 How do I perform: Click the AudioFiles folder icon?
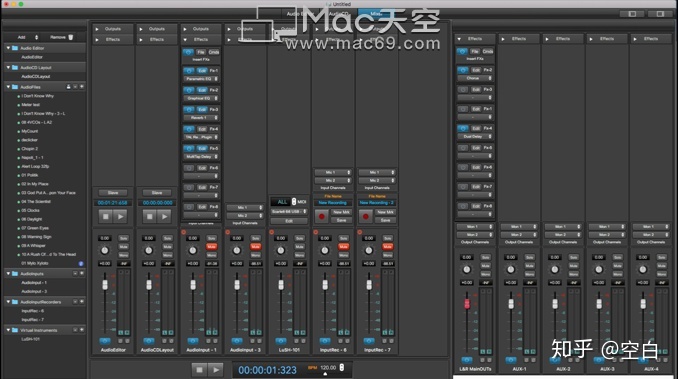[15, 87]
